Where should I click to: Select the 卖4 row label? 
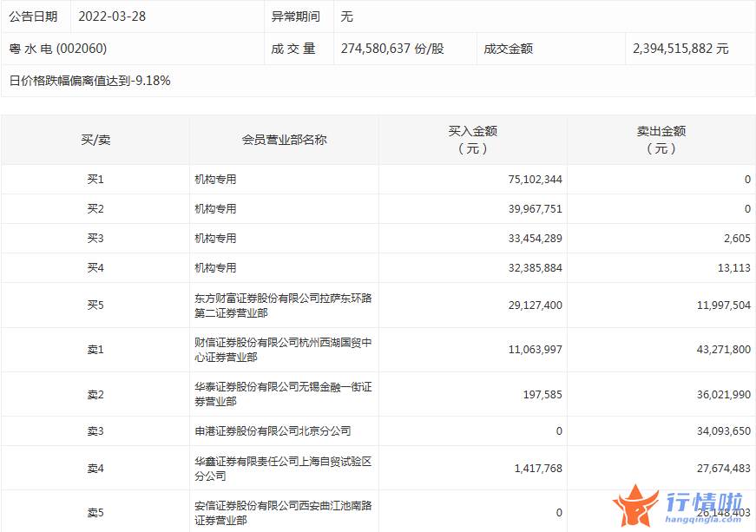click(x=95, y=469)
